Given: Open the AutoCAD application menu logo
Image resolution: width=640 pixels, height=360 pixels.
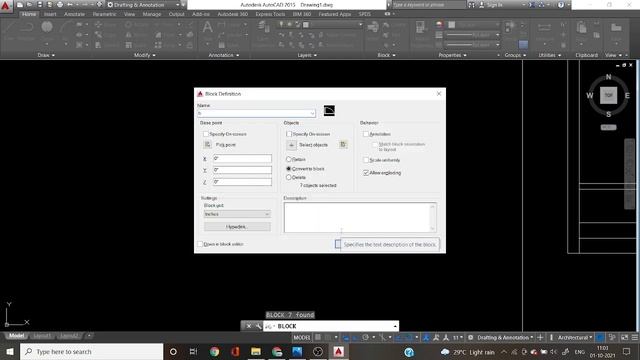Looking at the screenshot, I should (x=6, y=6).
